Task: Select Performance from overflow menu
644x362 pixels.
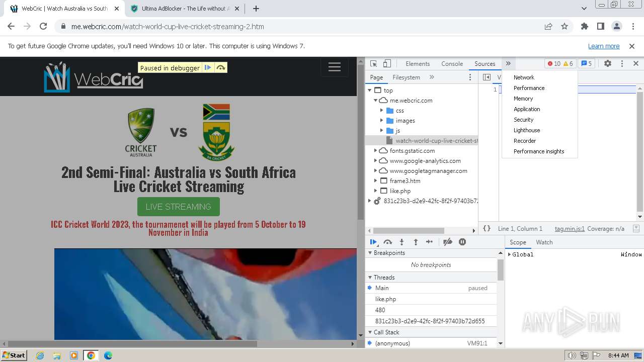Action: [529, 88]
